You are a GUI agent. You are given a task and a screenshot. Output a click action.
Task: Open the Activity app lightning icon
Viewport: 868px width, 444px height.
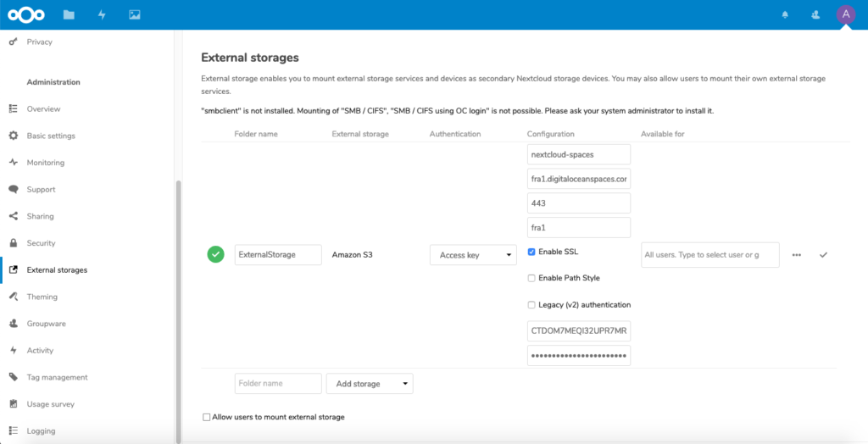click(102, 15)
